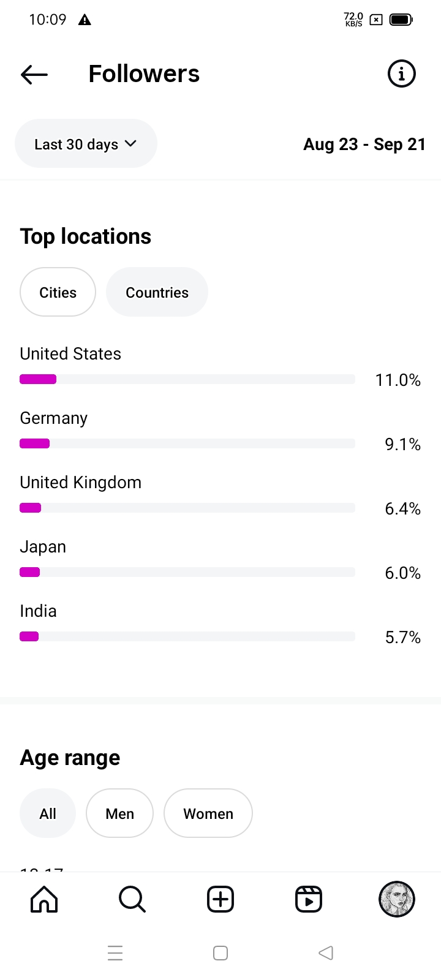Viewport: 441px width, 980px height.
Task: Tap the Search magnifier icon
Action: [132, 899]
